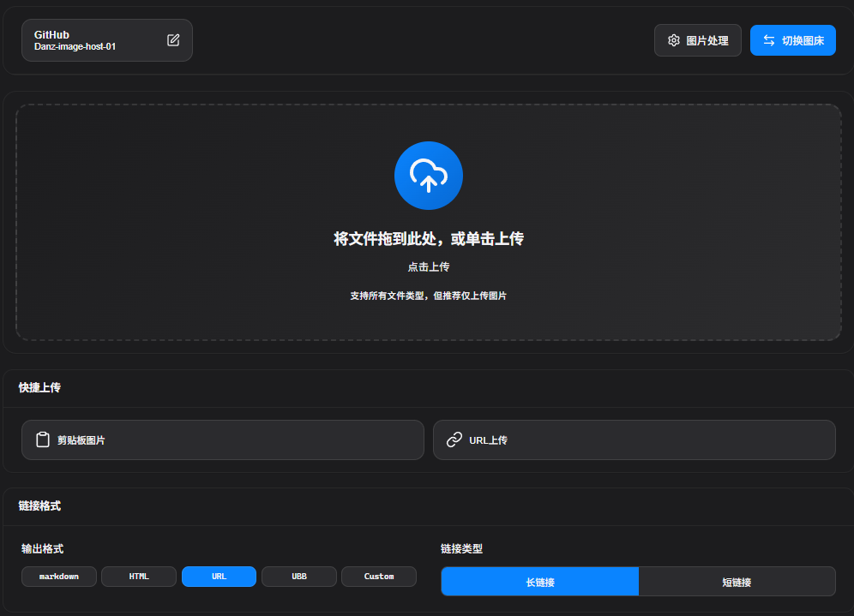
Task: Select the URL format highlighted in blue
Action: [x=219, y=576]
